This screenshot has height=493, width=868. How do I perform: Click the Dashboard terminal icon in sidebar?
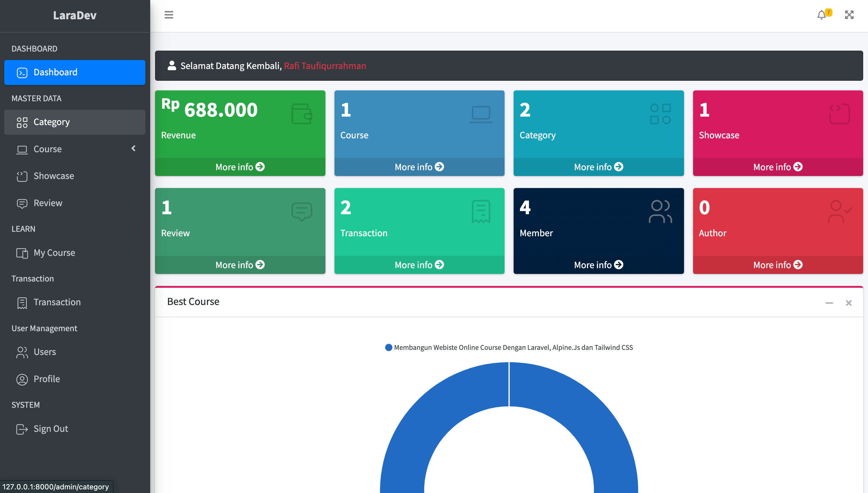pos(22,73)
